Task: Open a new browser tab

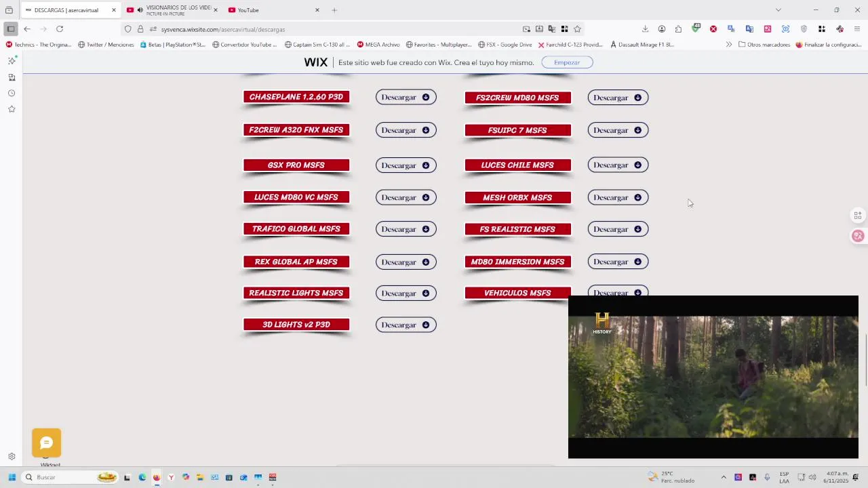Action: click(x=334, y=10)
